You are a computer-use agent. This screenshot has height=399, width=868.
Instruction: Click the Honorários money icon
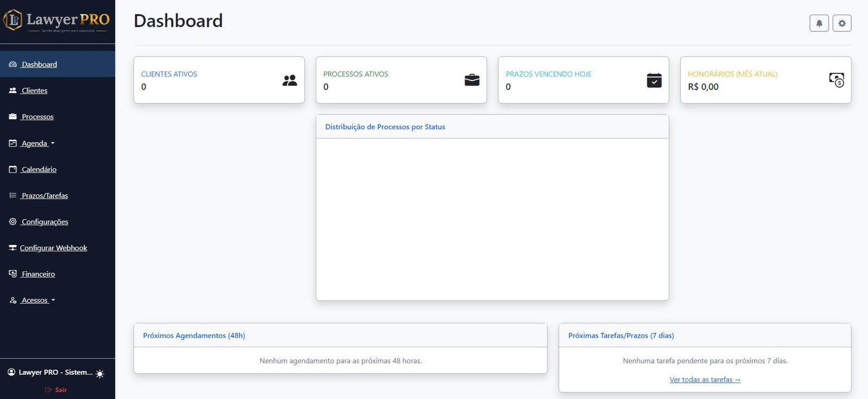(836, 80)
